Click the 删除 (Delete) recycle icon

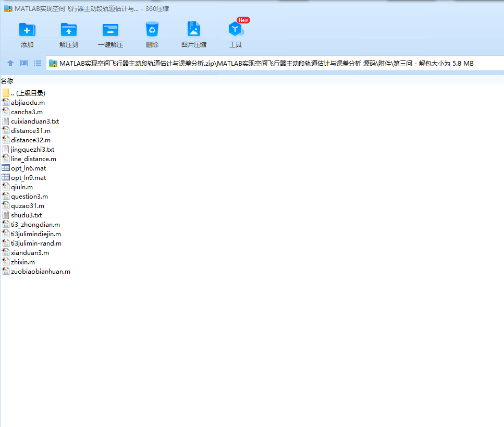coord(152,29)
